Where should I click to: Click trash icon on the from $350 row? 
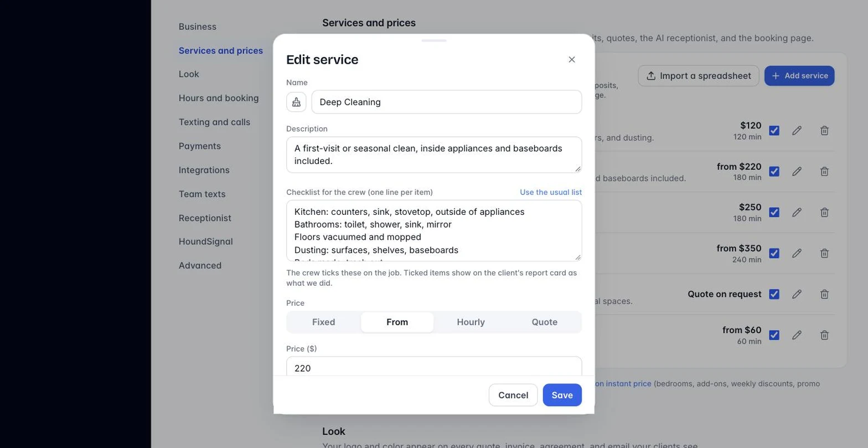click(824, 253)
